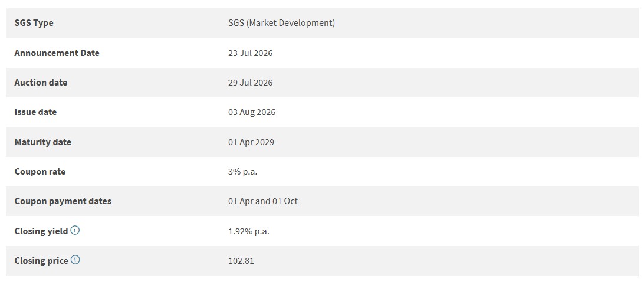Click the Closing price info icon
This screenshot has height=285, width=644.
(x=75, y=260)
